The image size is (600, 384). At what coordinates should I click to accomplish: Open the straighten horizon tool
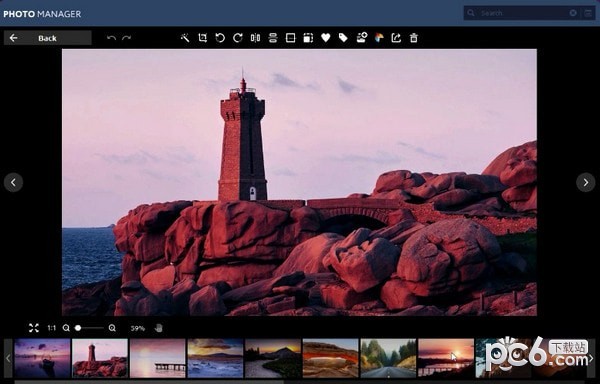click(290, 37)
